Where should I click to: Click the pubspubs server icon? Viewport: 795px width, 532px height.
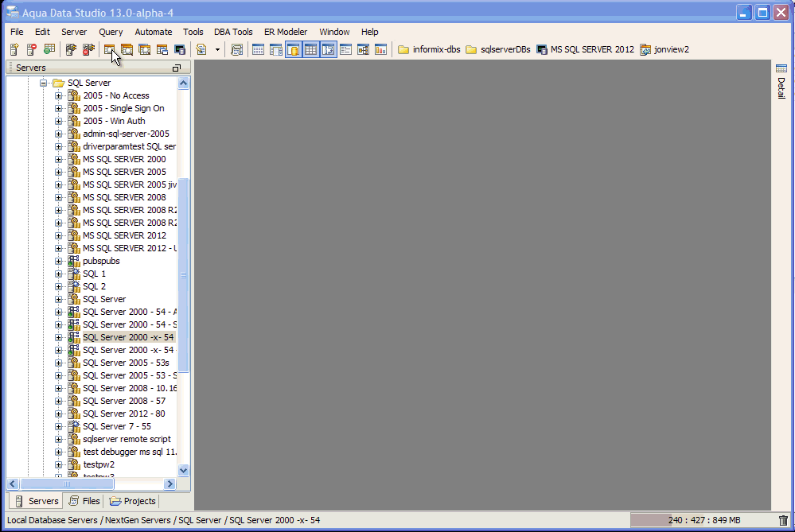pyautogui.click(x=74, y=261)
